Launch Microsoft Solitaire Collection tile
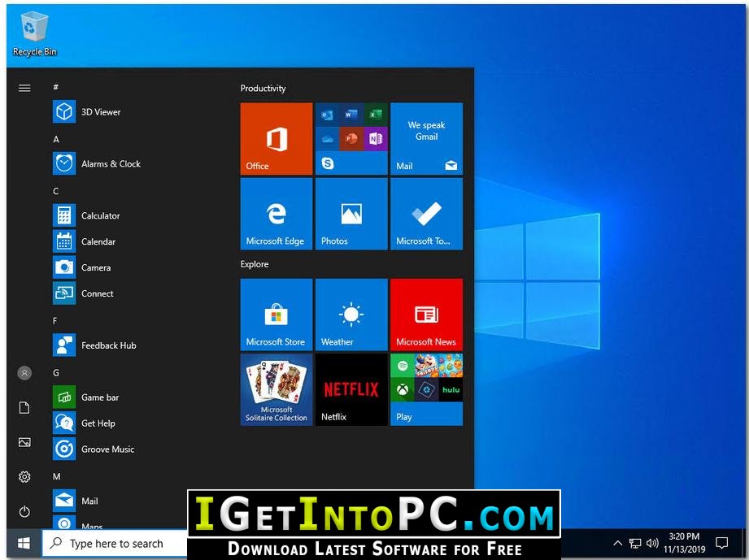 (x=277, y=389)
